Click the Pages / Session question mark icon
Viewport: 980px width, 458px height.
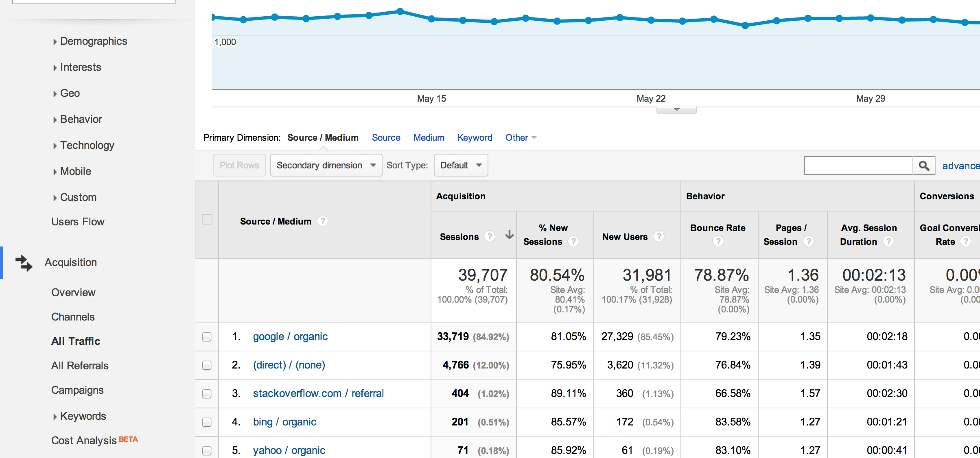click(x=809, y=241)
